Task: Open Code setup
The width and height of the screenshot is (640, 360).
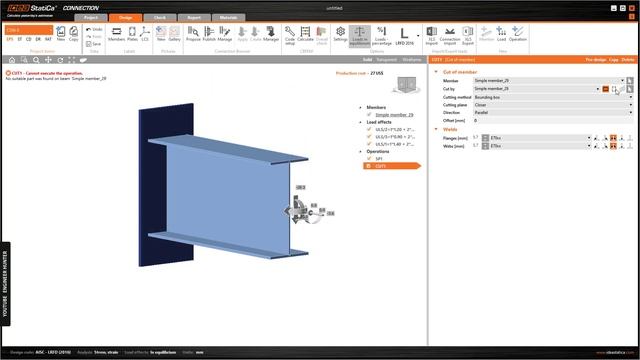Action: coord(290,35)
